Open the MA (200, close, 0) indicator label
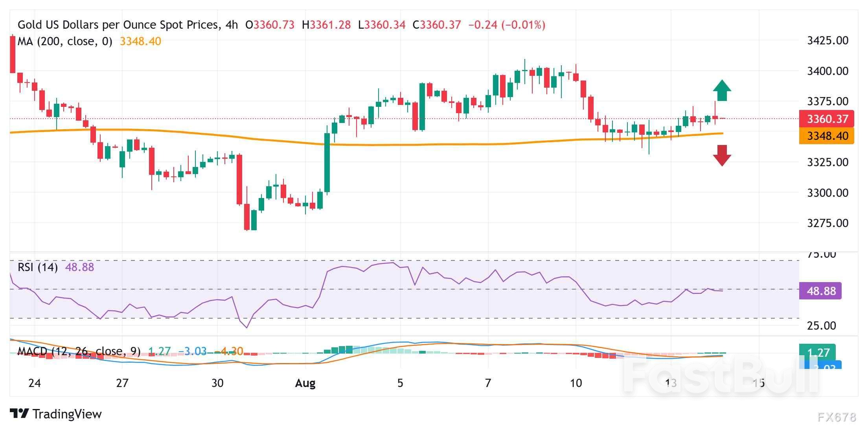Image resolution: width=868 pixels, height=431 pixels. (x=65, y=41)
